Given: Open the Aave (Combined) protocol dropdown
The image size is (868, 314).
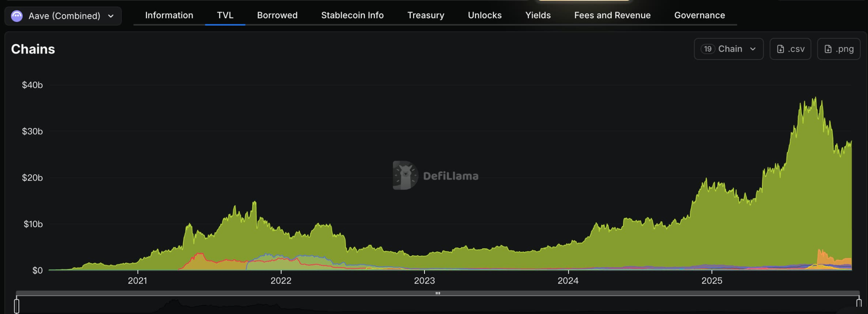Looking at the screenshot, I should click(x=63, y=16).
